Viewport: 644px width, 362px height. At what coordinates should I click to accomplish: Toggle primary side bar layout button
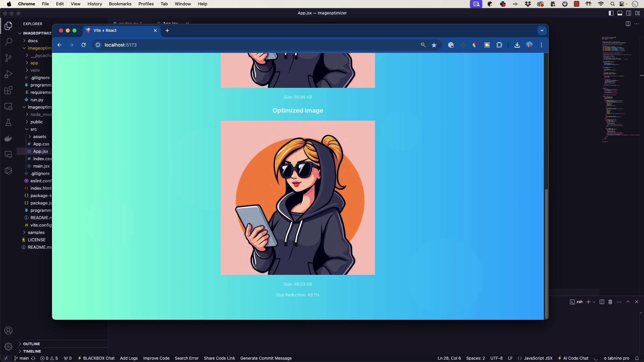[611, 13]
